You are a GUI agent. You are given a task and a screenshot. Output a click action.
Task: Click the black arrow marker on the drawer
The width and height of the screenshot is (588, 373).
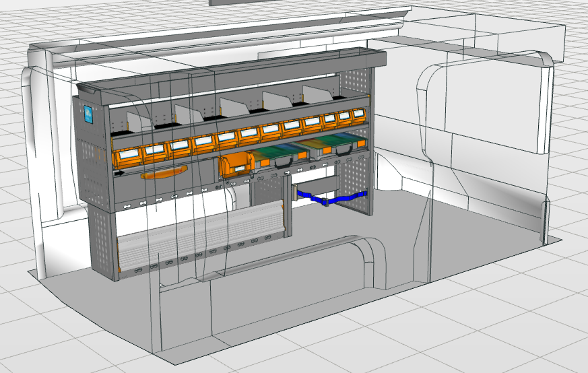pos(119,173)
